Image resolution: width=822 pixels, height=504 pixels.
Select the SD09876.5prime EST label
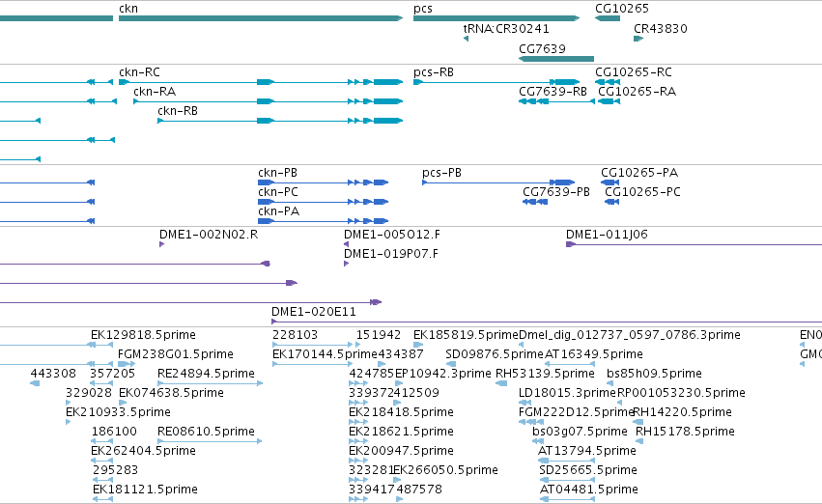pos(495,353)
